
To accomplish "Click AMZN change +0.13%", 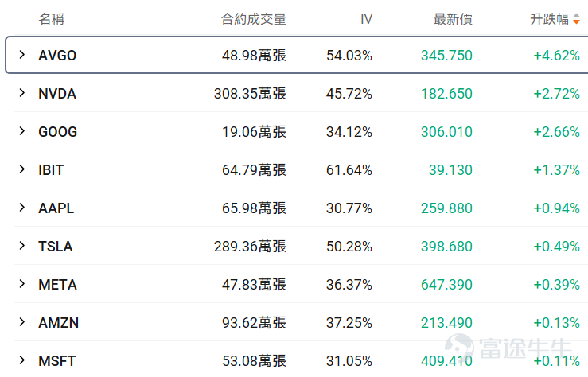I will click(x=557, y=324).
